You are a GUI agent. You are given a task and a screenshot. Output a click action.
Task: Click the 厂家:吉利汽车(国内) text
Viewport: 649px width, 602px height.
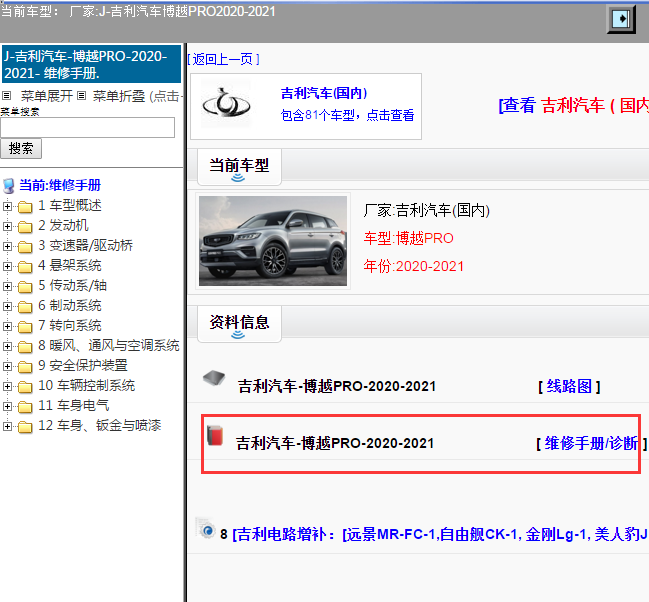click(x=427, y=211)
